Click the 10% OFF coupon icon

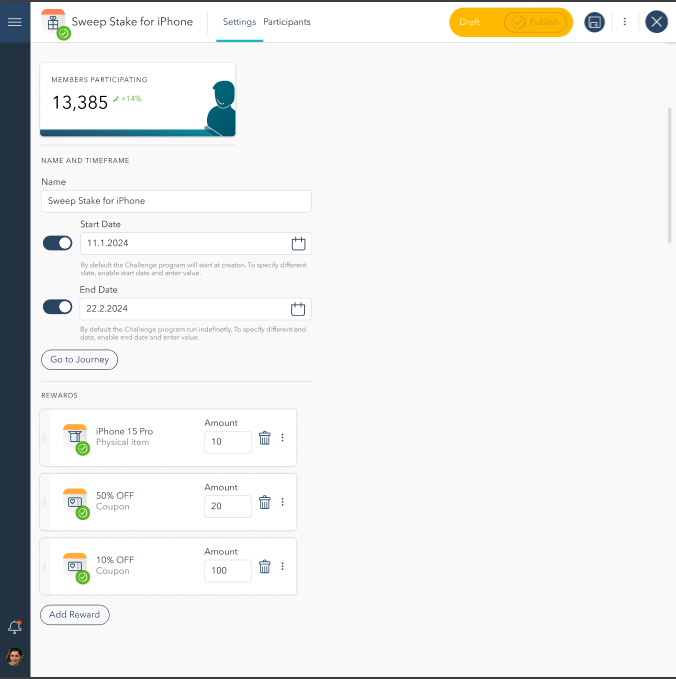(75, 566)
